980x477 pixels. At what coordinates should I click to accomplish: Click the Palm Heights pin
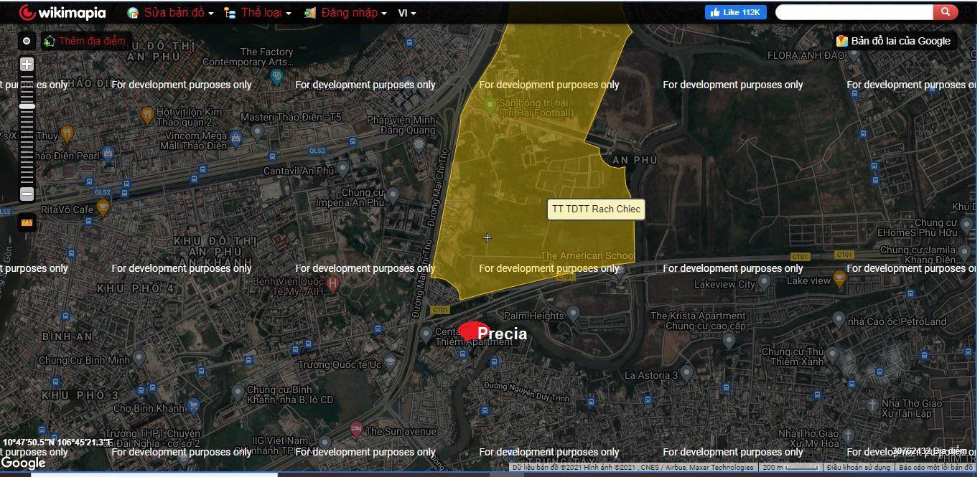[573, 313]
